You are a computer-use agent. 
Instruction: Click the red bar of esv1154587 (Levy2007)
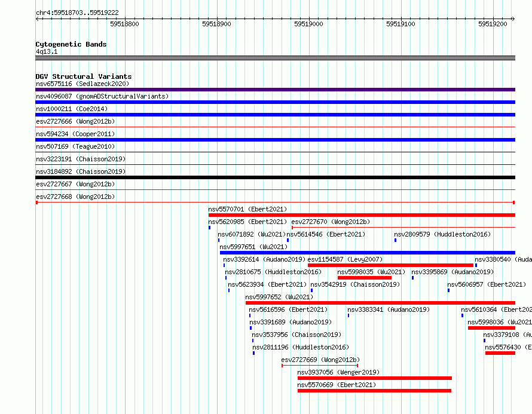[x=390, y=265]
